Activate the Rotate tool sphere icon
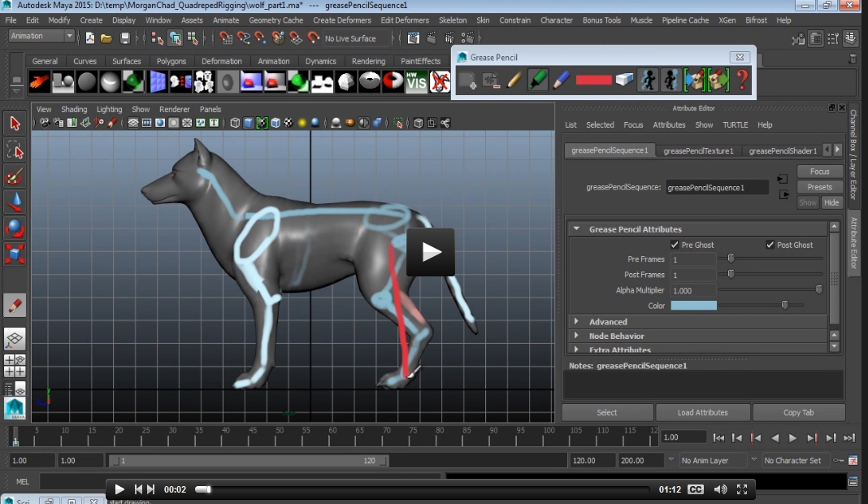Screen dimensions: 868x504 pos(15,228)
